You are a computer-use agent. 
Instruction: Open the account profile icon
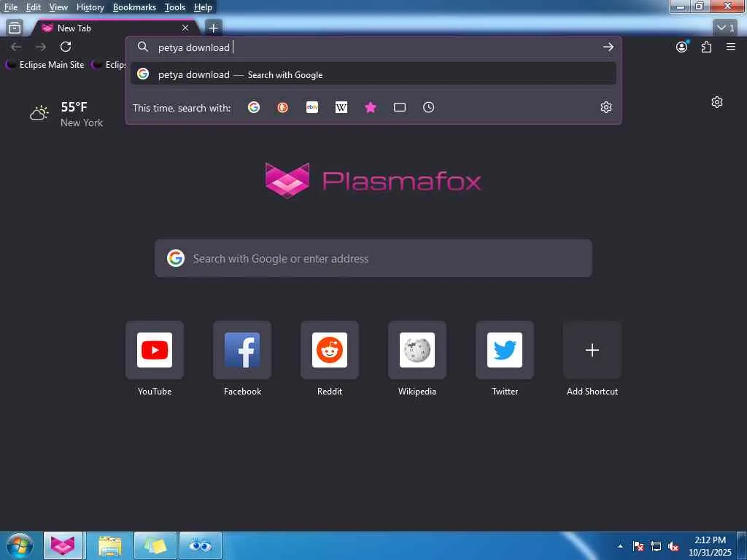(x=682, y=47)
